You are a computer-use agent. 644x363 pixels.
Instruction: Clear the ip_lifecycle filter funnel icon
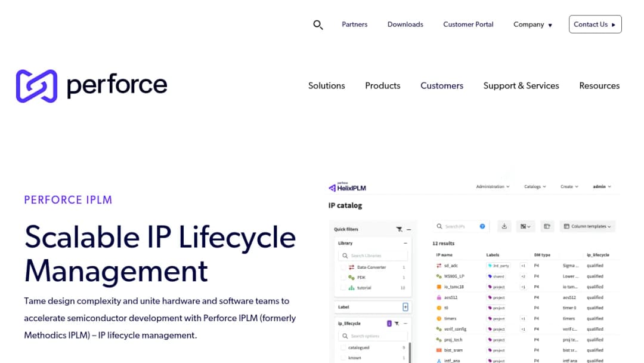tap(397, 324)
